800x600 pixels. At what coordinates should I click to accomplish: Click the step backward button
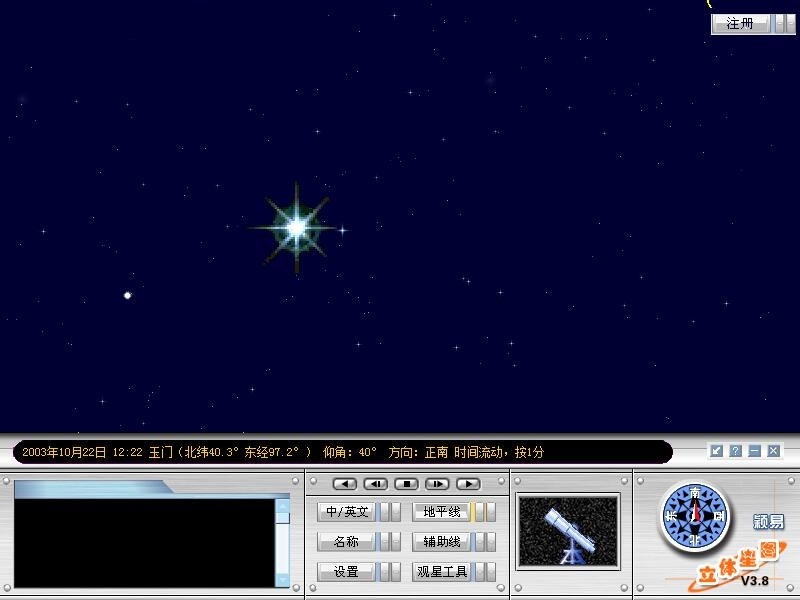pyautogui.click(x=376, y=483)
